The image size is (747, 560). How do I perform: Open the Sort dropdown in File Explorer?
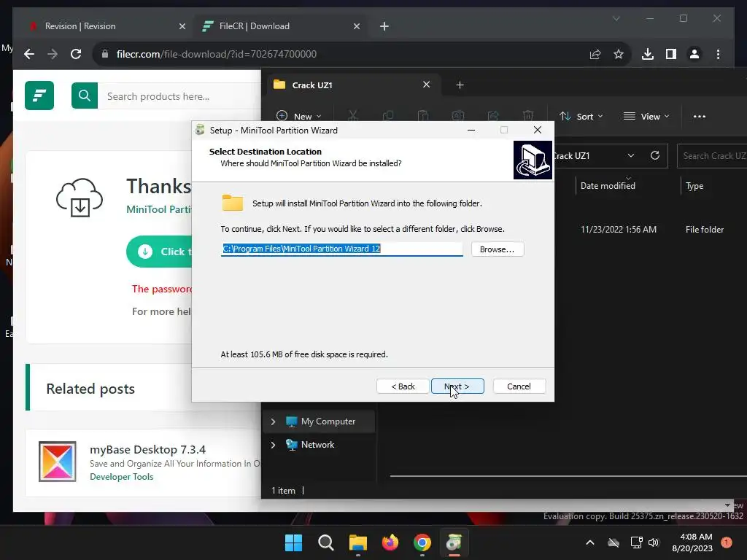(581, 116)
